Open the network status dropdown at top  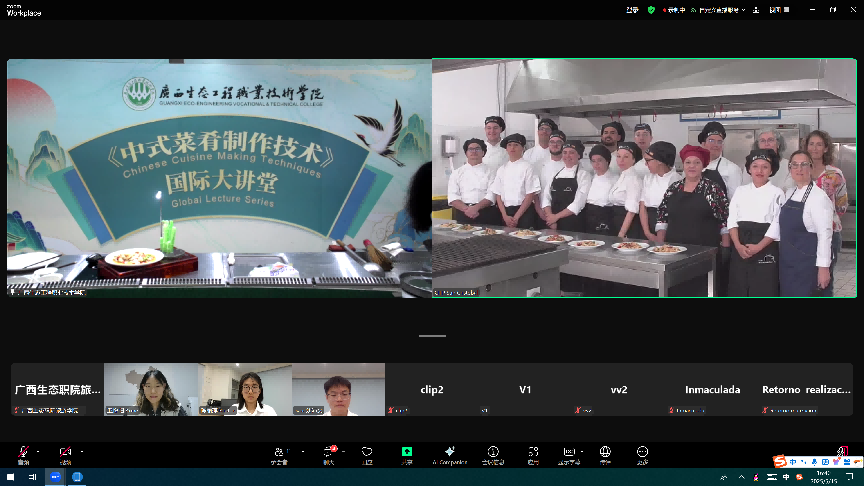point(719,10)
